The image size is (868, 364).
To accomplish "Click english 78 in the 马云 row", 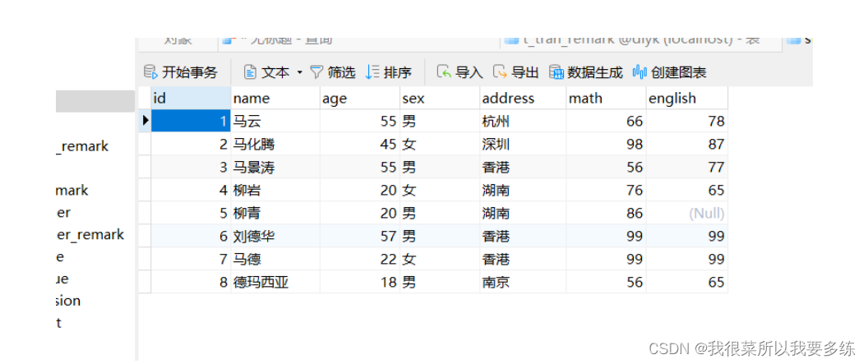I will pos(687,121).
